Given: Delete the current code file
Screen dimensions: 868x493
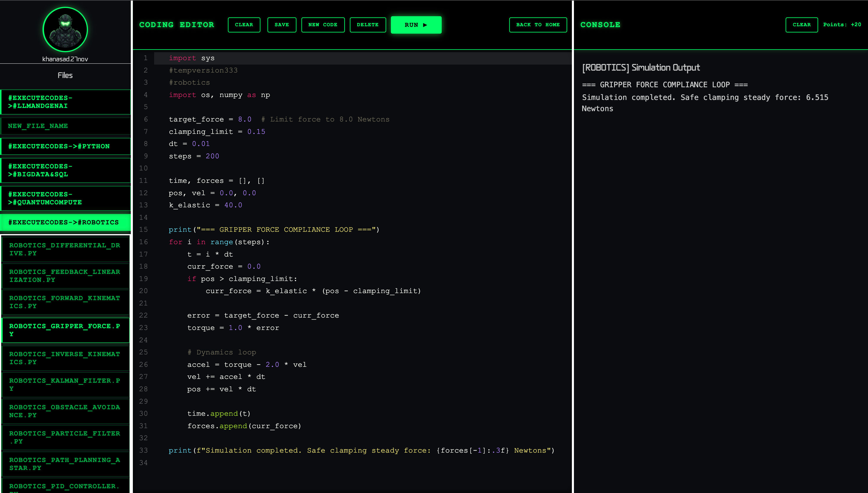Looking at the screenshot, I should (367, 25).
